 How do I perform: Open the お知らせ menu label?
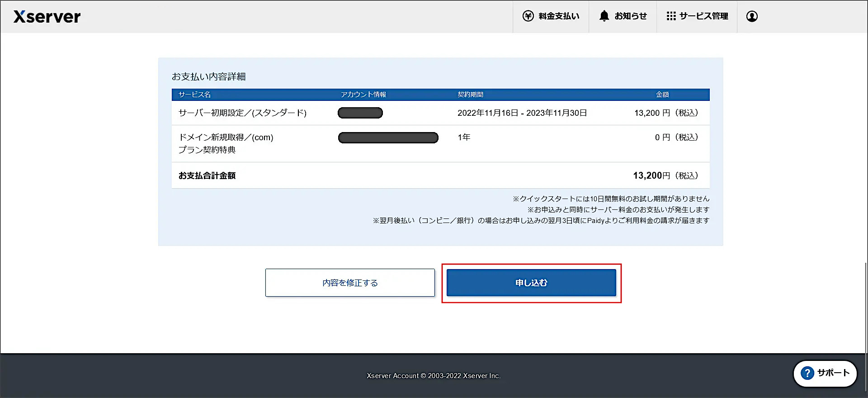[631, 16]
